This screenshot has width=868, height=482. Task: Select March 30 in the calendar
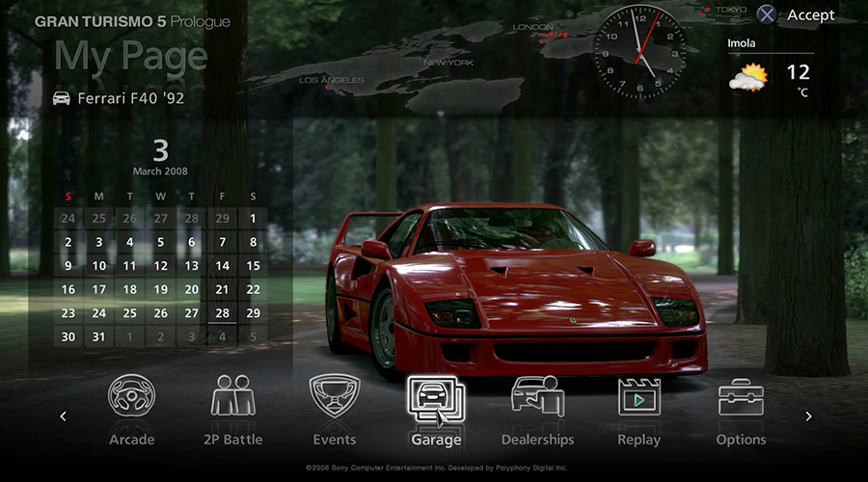coord(68,337)
